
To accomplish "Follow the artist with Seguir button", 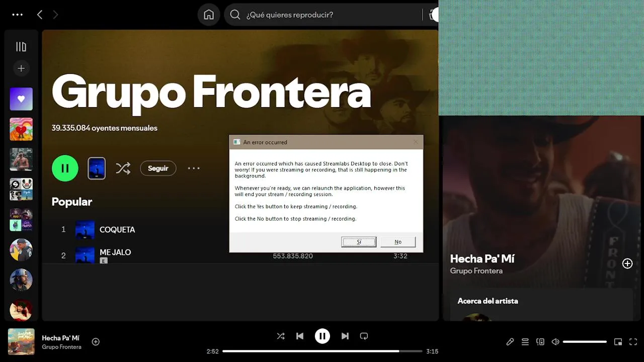I will (158, 168).
